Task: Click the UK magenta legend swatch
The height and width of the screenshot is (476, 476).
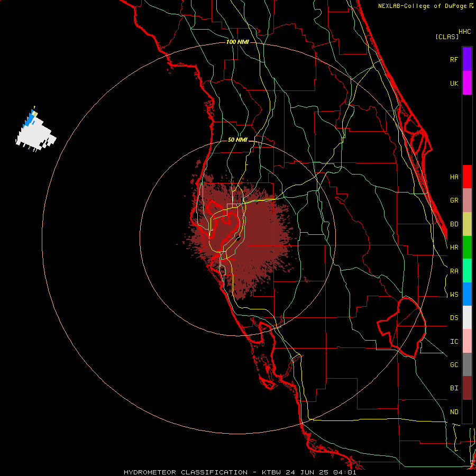Action: 467,83
